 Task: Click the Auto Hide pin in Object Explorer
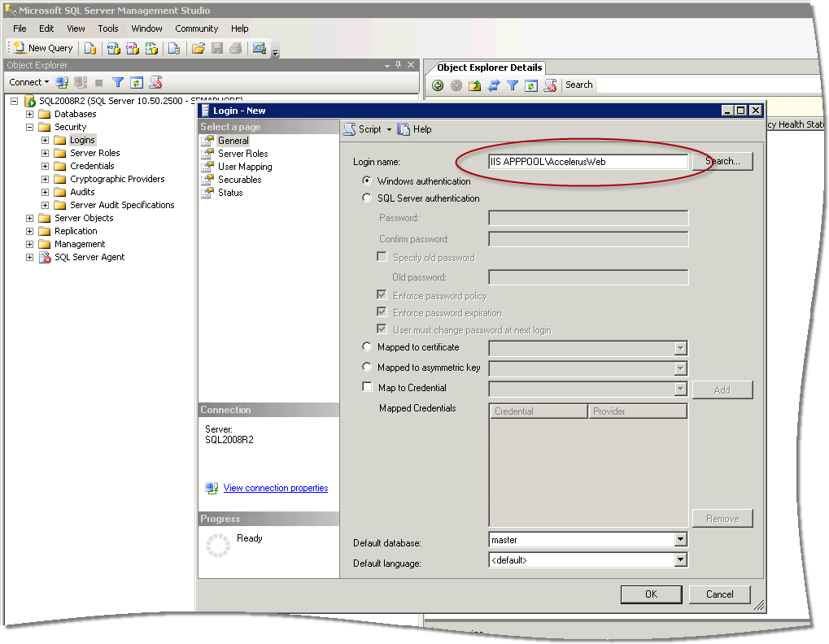tap(399, 65)
